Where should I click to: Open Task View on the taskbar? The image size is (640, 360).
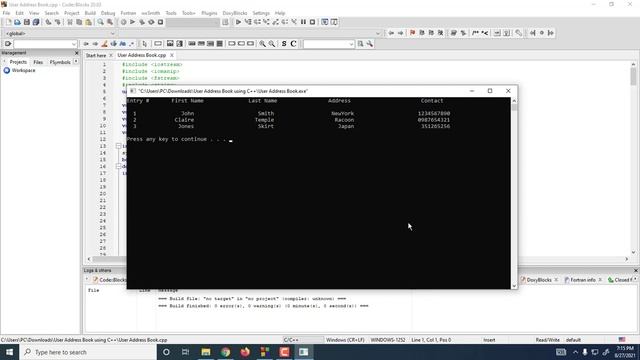point(185,352)
